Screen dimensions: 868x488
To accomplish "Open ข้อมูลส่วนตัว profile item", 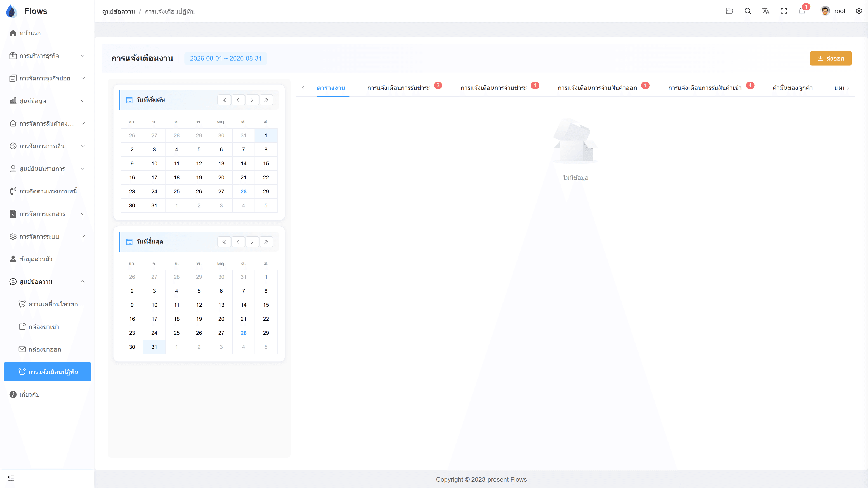I will point(47,259).
